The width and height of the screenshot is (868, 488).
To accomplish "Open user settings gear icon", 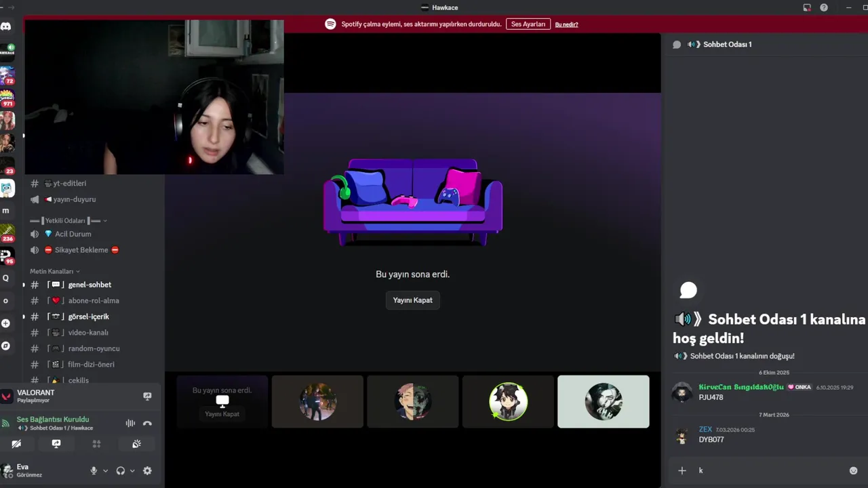I will pyautogui.click(x=147, y=470).
